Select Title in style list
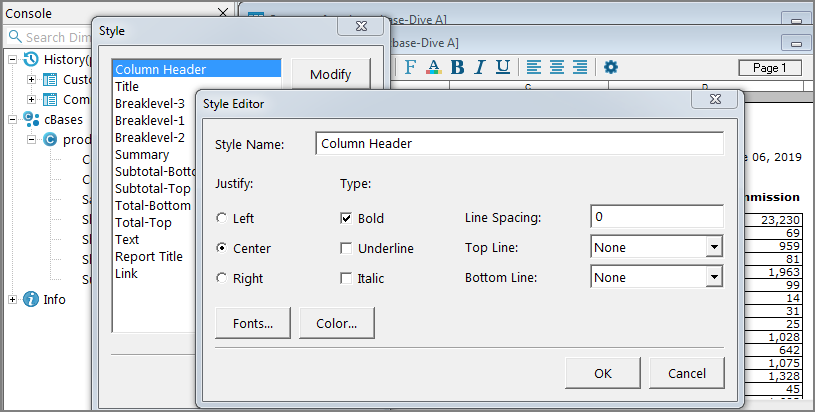 [x=127, y=86]
